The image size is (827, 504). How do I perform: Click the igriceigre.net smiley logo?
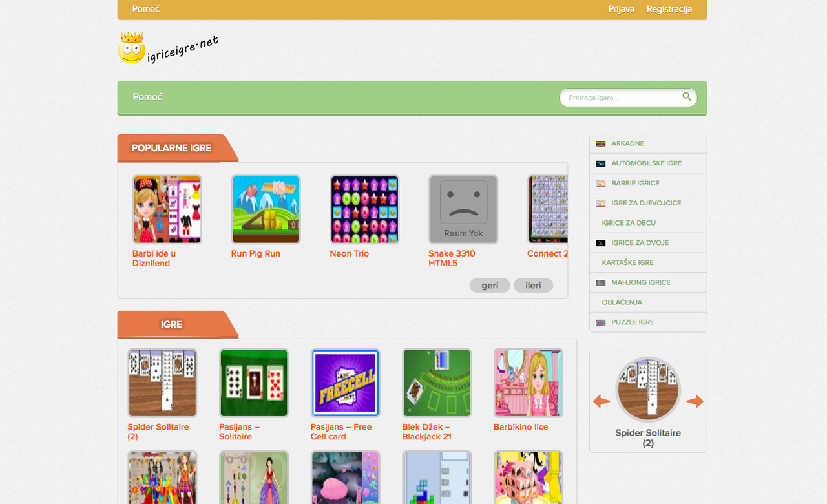pyautogui.click(x=168, y=48)
